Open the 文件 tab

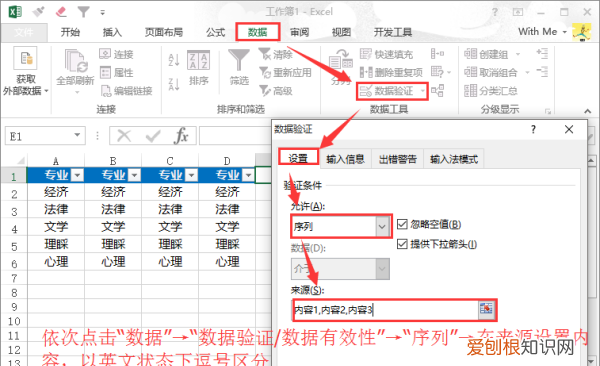(x=24, y=32)
